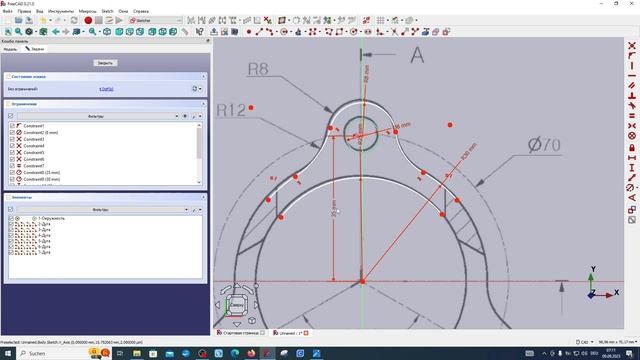Open Firefox from the taskbar
Viewport: 640px width, 360px height.
(251, 353)
